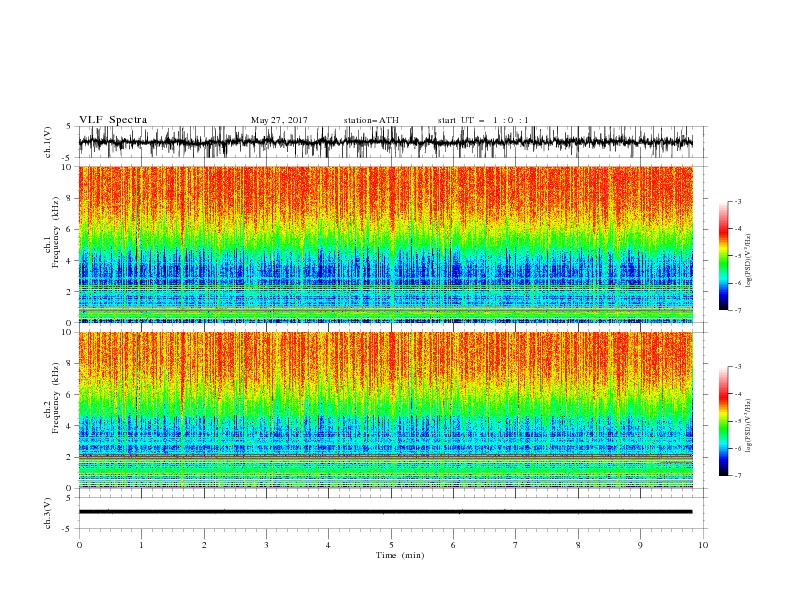Click time axis tick label '2'

point(204,545)
